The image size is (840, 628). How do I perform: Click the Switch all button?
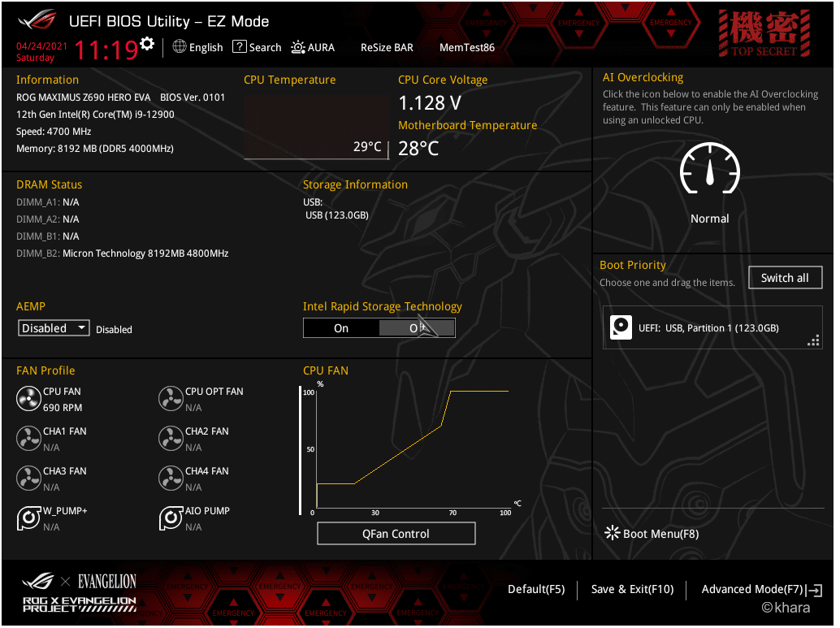click(x=785, y=278)
